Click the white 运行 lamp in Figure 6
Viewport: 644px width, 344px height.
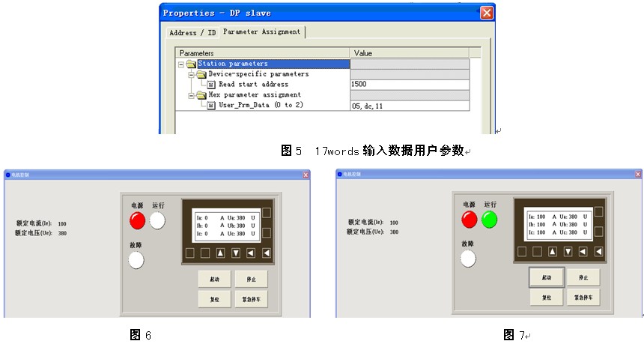(x=157, y=220)
